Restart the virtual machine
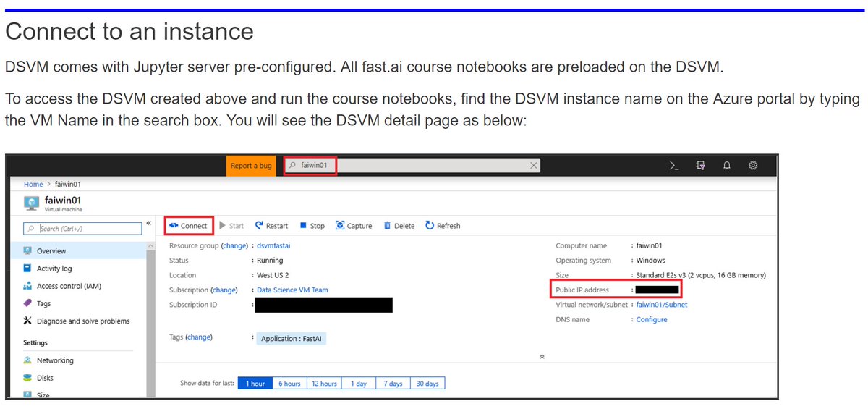This screenshot has height=409, width=868. 271,226
